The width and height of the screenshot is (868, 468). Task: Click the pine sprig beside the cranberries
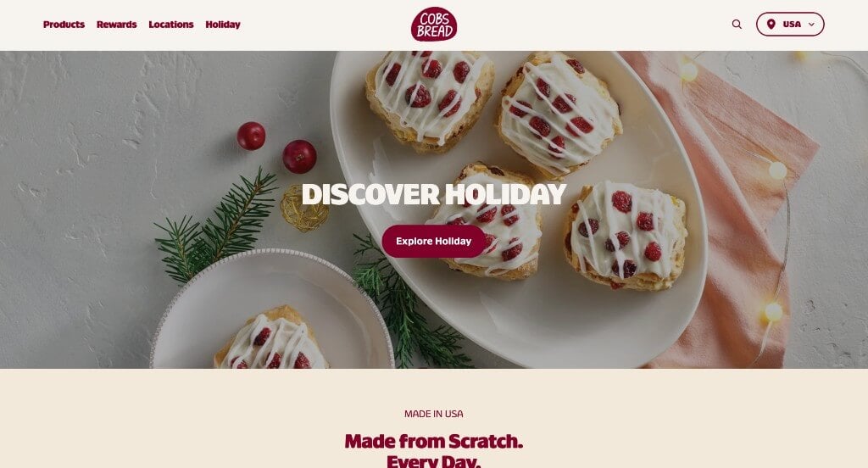(216, 227)
